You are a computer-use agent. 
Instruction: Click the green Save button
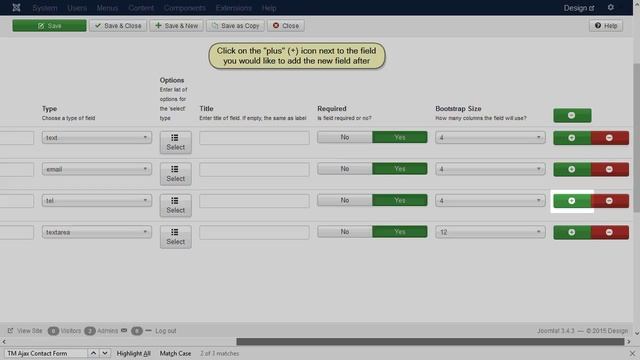(x=49, y=25)
